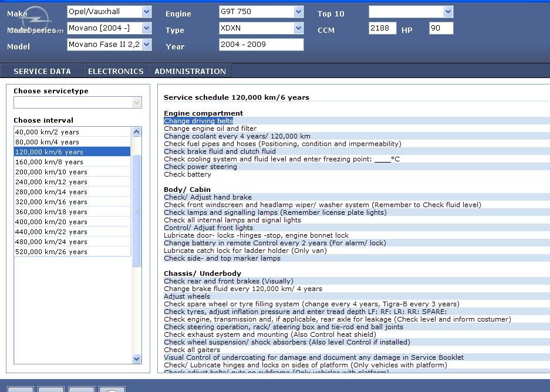Select the highlighted 120,000 km/6 years interval
The height and width of the screenshot is (392, 550).
pos(72,152)
